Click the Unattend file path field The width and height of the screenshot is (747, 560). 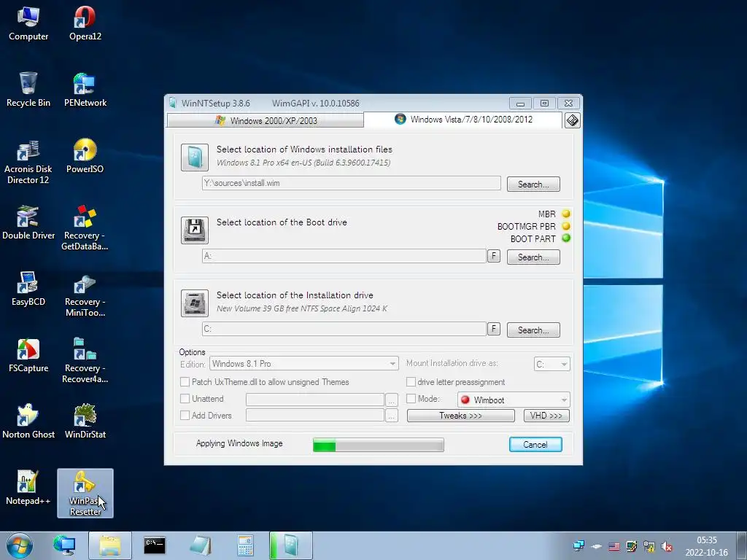315,400
